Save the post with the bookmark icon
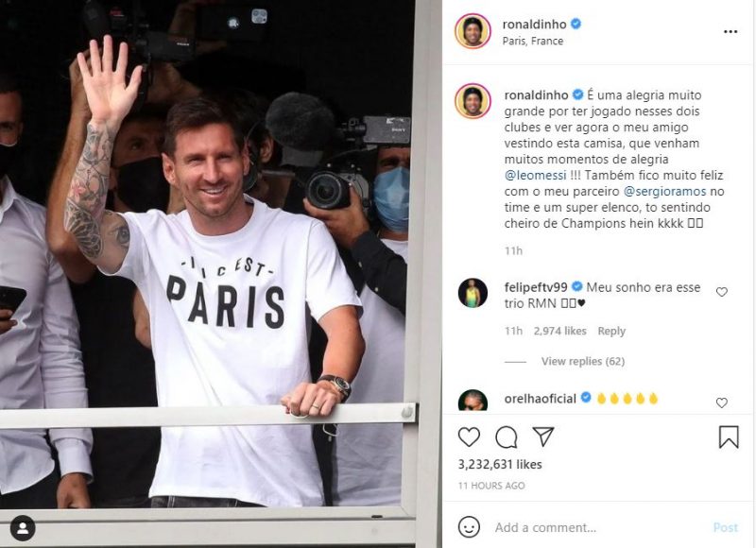Viewport: 756px width, 548px height. pos(729,437)
